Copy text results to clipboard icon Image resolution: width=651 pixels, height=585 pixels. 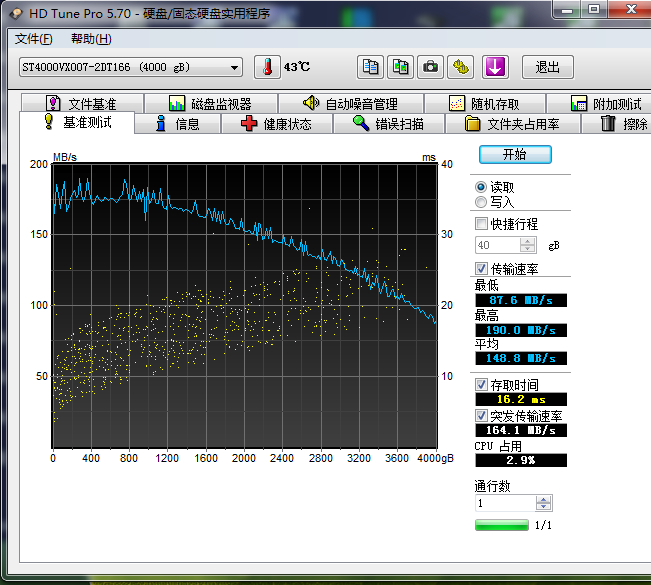[x=370, y=67]
